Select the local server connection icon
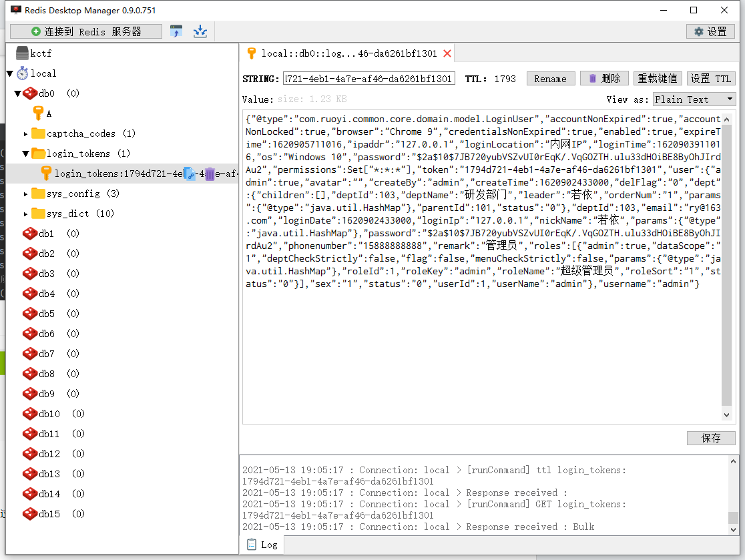 tap(23, 73)
